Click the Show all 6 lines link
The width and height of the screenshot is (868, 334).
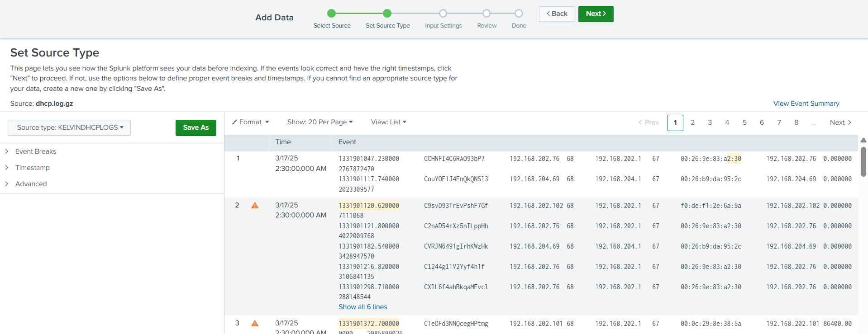(363, 307)
